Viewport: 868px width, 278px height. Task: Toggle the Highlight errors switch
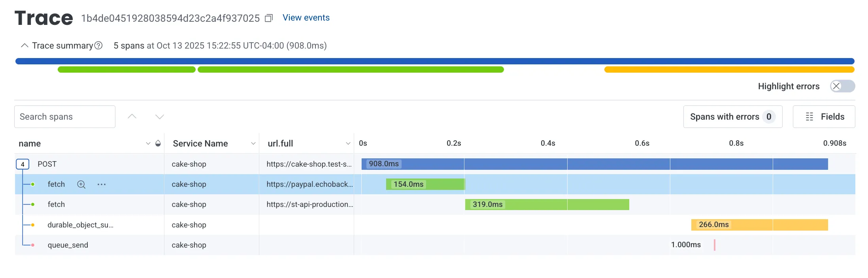pos(842,86)
